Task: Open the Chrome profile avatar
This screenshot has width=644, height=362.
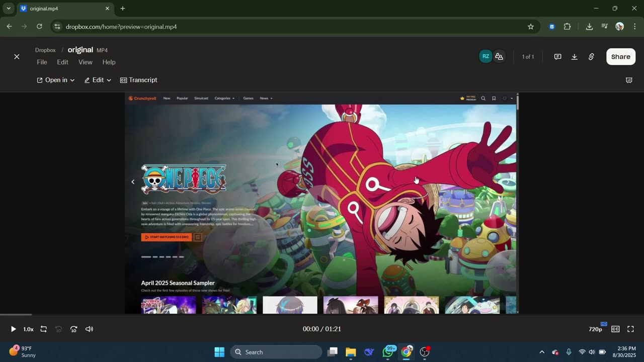Action: pos(619,27)
